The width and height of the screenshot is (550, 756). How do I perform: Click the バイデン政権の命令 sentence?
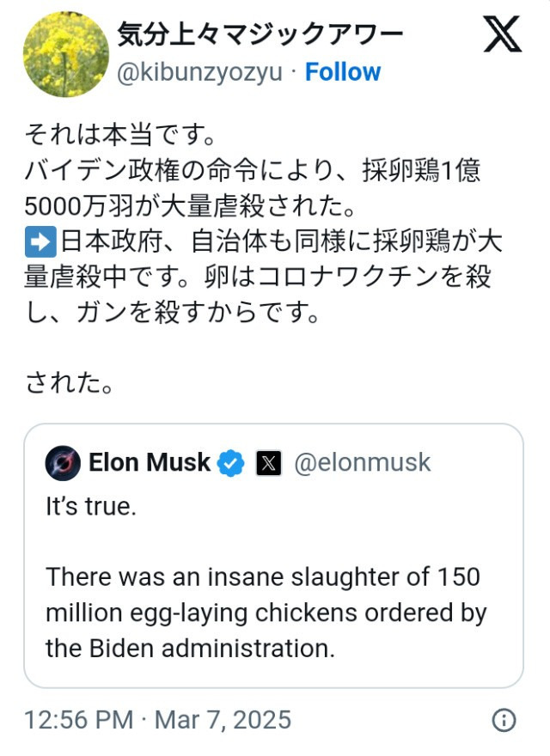pyautogui.click(x=253, y=188)
